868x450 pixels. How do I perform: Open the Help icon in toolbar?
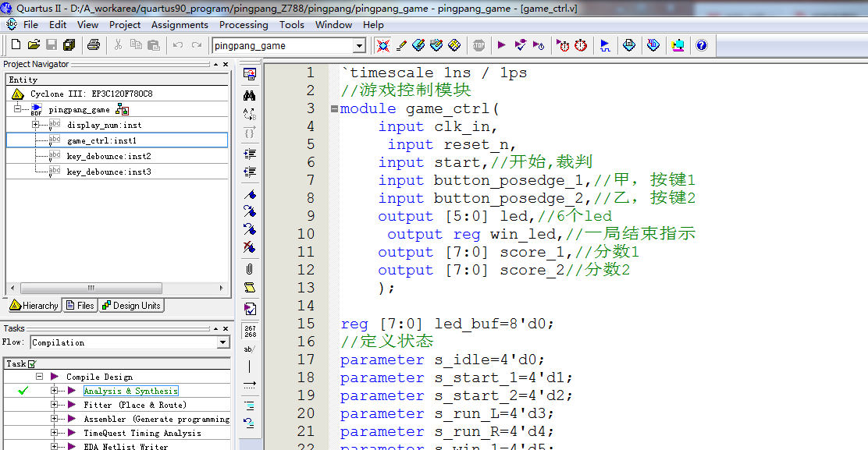pos(701,45)
